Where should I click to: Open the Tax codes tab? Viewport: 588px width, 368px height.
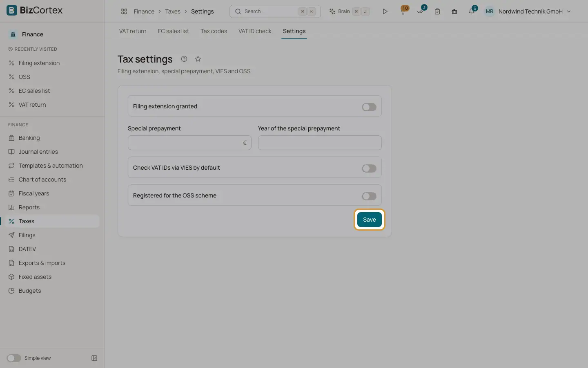tap(214, 31)
